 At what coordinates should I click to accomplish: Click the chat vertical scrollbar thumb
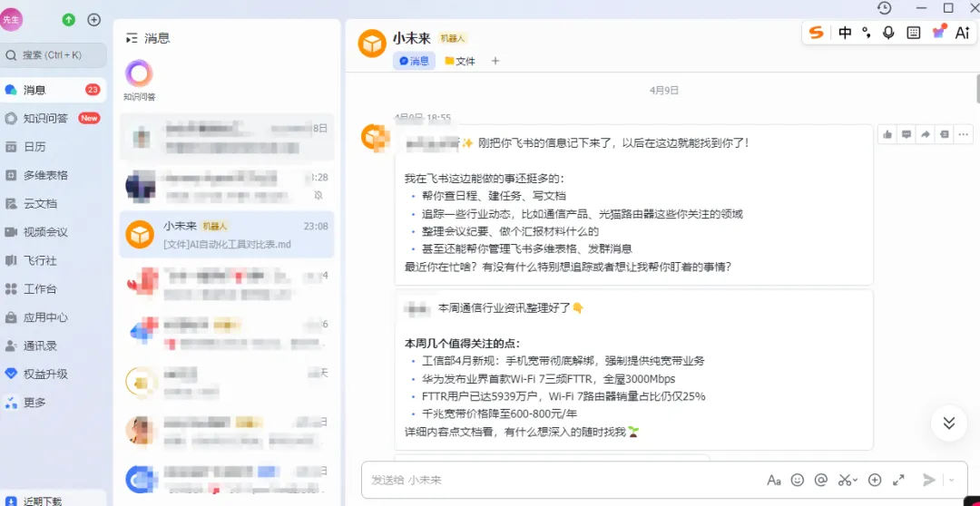click(976, 89)
